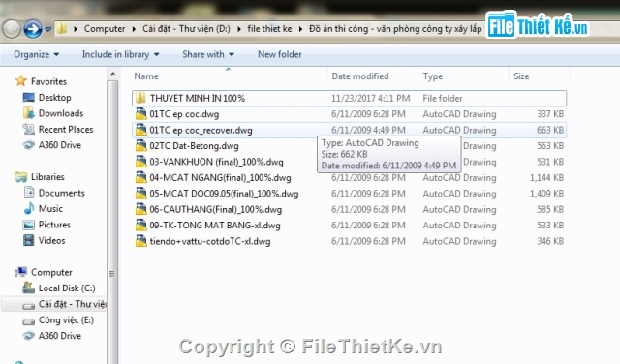Open the Share with menu
Screen dimensions: 620x364
(x=208, y=54)
